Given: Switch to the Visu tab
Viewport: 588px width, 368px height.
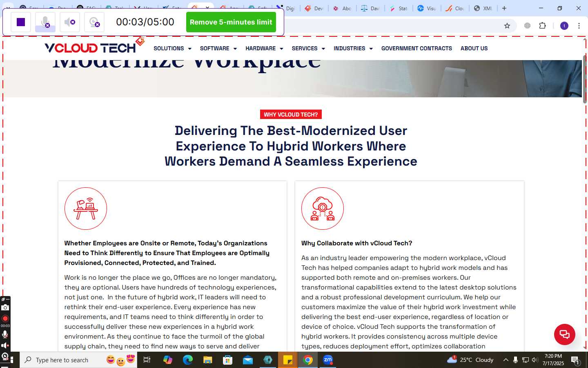Looking at the screenshot, I should pyautogui.click(x=427, y=8).
